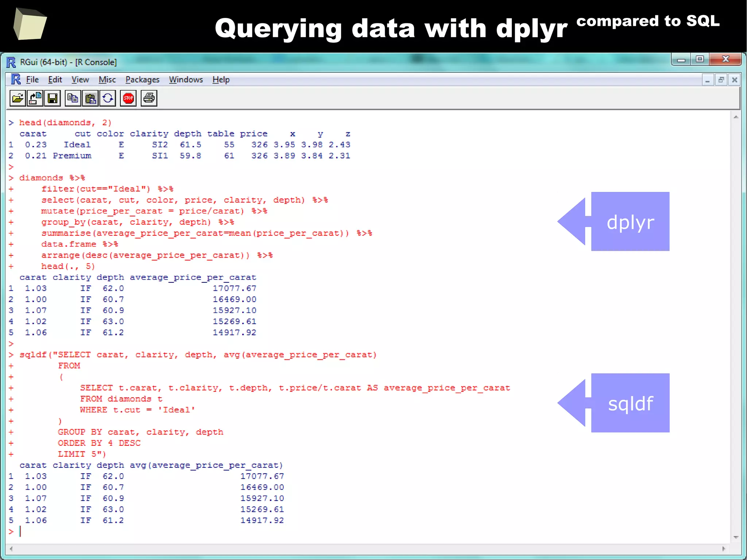Click the dplyr output value 17077.67

[x=235, y=289]
